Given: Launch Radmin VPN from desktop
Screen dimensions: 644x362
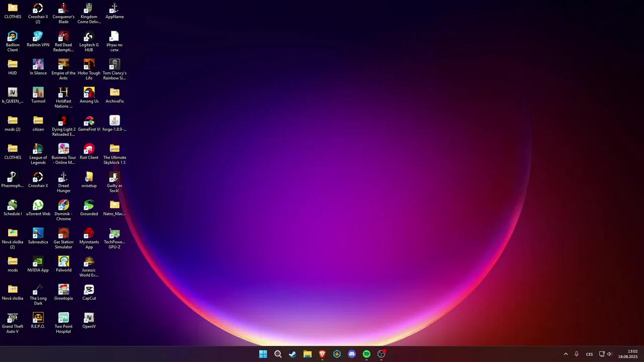Looking at the screenshot, I should 38,39.
